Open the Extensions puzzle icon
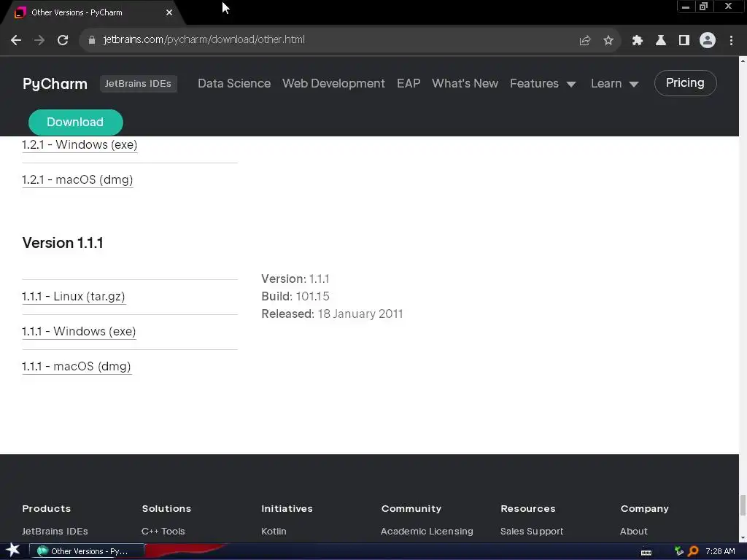This screenshot has width=747, height=560. click(638, 41)
